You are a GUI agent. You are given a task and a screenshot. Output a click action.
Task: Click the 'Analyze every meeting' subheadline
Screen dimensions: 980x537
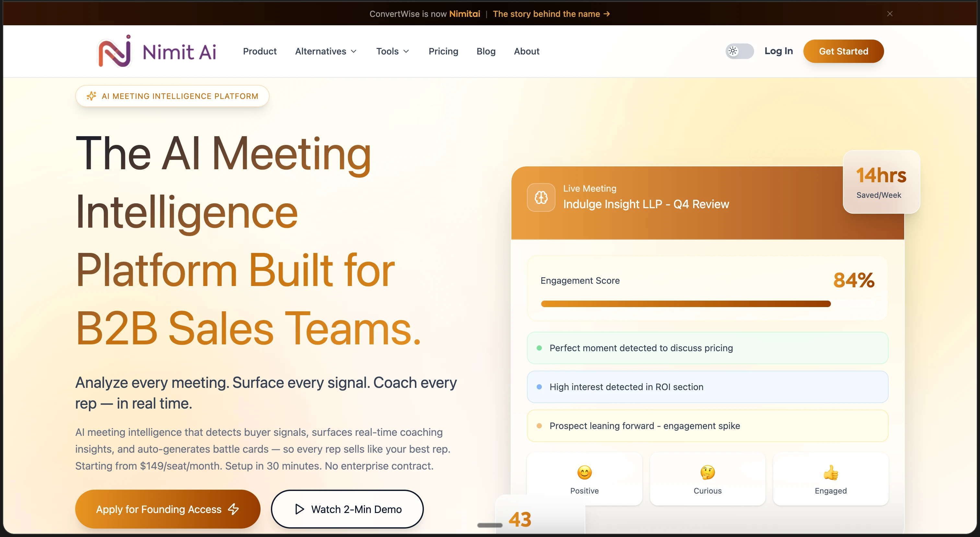point(266,393)
